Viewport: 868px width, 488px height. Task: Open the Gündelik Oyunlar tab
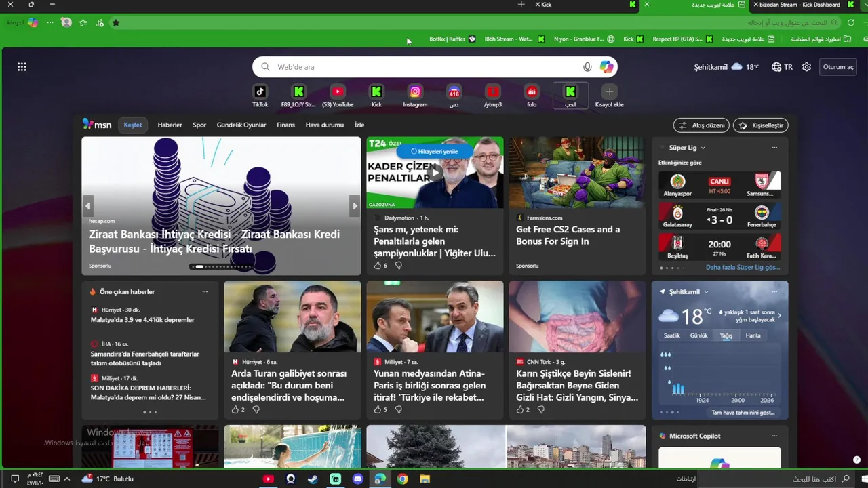click(241, 125)
